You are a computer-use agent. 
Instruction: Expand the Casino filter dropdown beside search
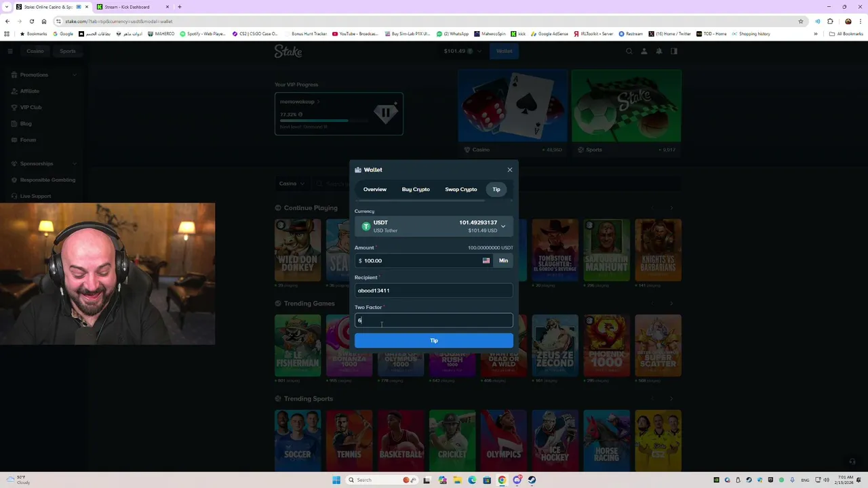coord(292,184)
